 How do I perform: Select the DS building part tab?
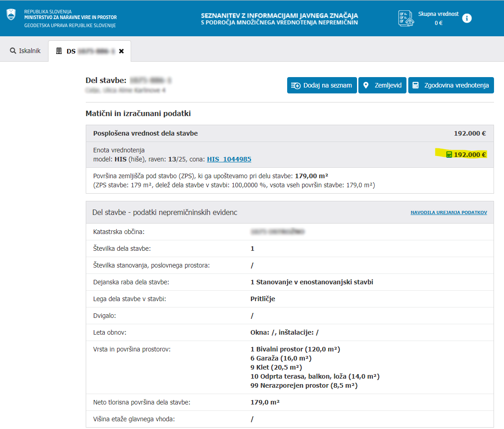click(89, 51)
